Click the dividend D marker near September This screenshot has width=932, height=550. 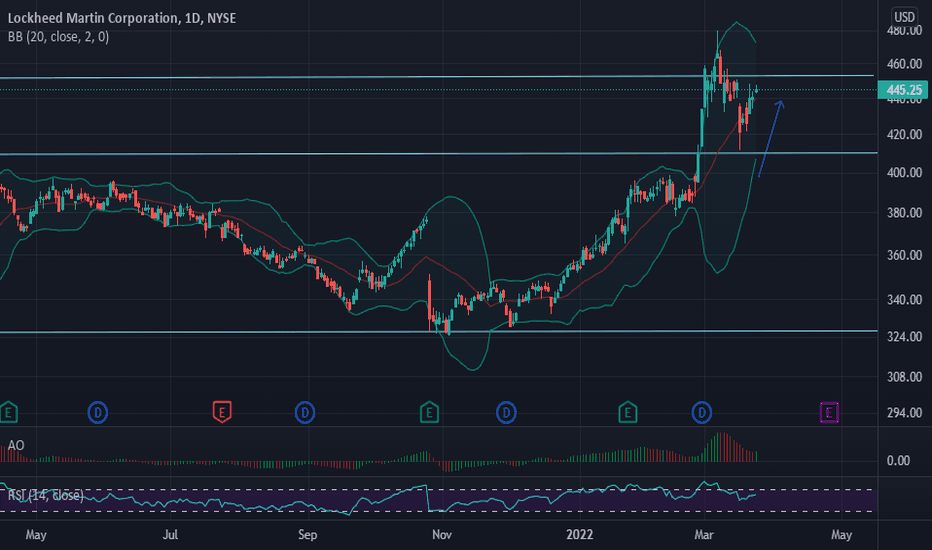click(305, 412)
